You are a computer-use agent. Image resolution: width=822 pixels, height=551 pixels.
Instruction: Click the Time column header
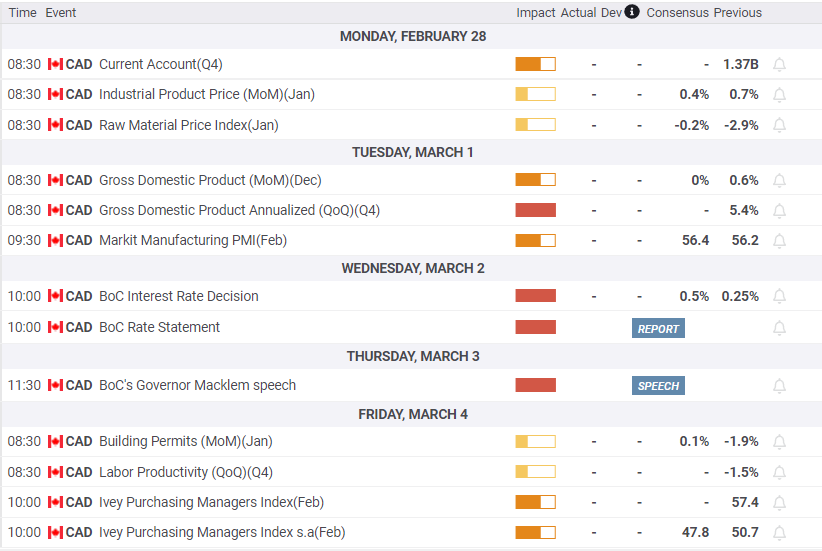(23, 13)
